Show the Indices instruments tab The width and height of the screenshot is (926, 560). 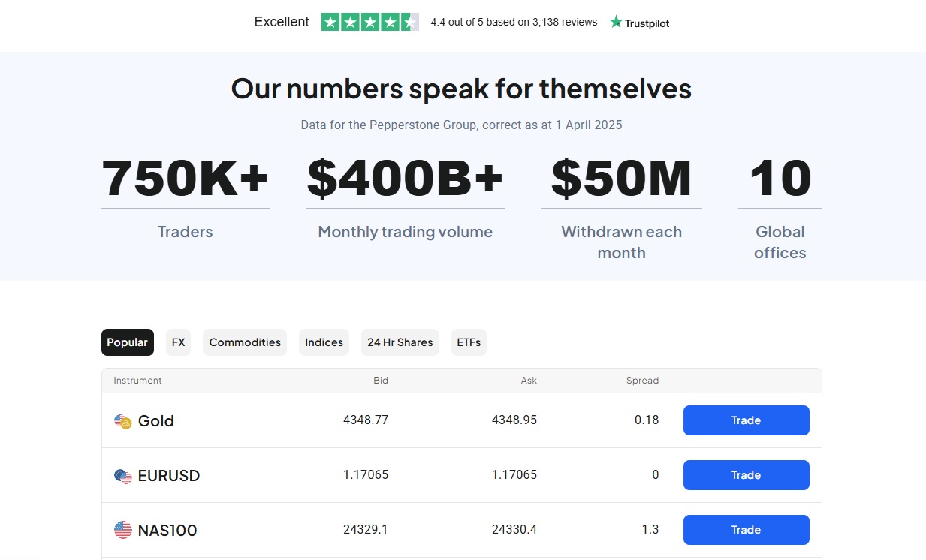pos(324,342)
